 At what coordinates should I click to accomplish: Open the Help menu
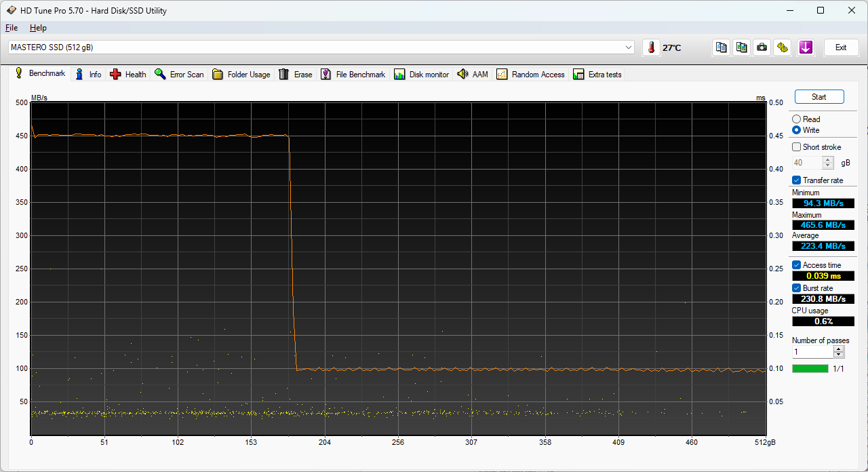pyautogui.click(x=38, y=28)
